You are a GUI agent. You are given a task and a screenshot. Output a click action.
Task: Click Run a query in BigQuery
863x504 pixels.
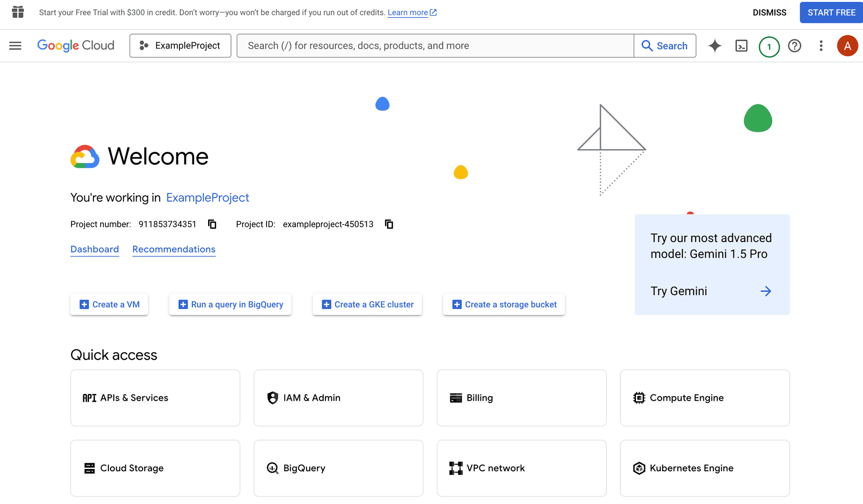pyautogui.click(x=230, y=305)
